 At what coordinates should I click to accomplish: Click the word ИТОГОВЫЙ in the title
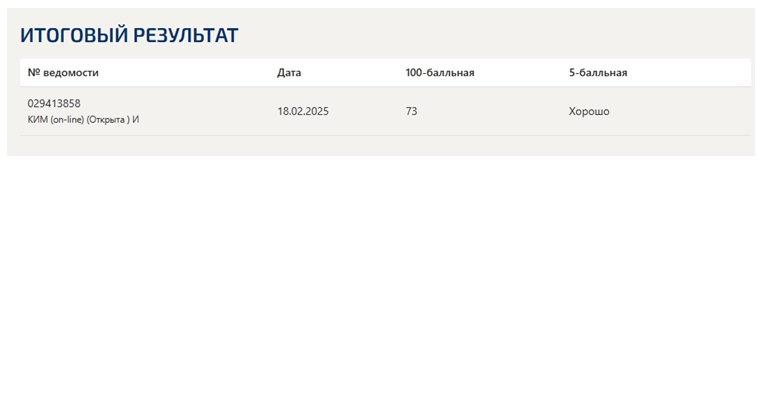coord(74,35)
